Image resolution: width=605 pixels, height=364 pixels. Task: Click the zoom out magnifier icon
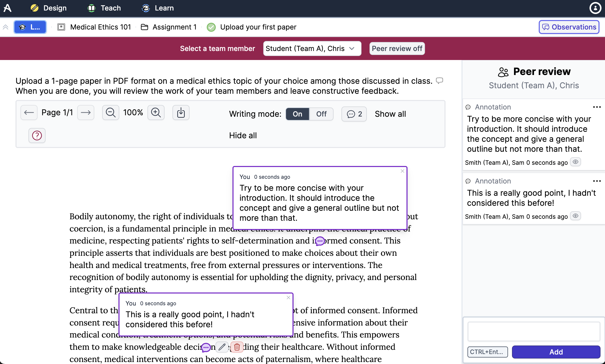[x=110, y=113]
